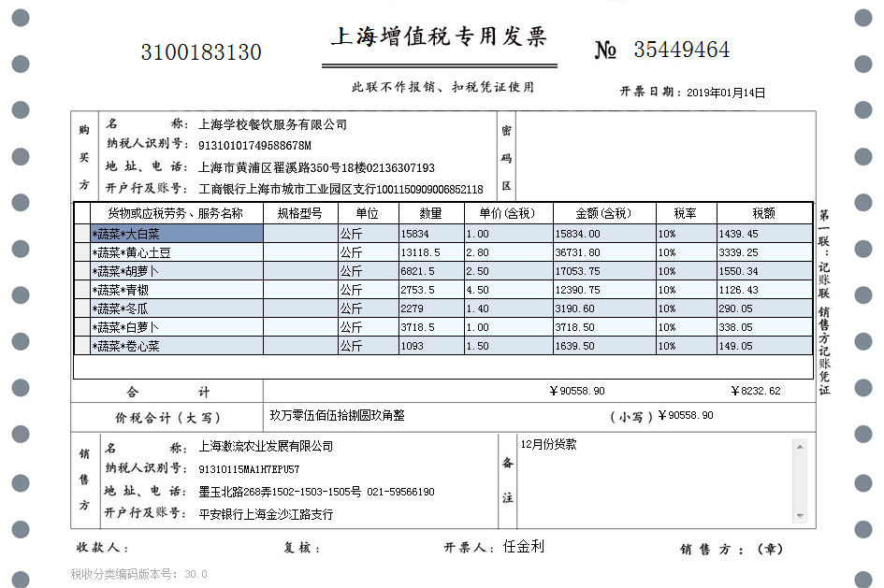This screenshot has width=884, height=588.
Task: Click the seller taxpayer ID field
Action: [250, 468]
